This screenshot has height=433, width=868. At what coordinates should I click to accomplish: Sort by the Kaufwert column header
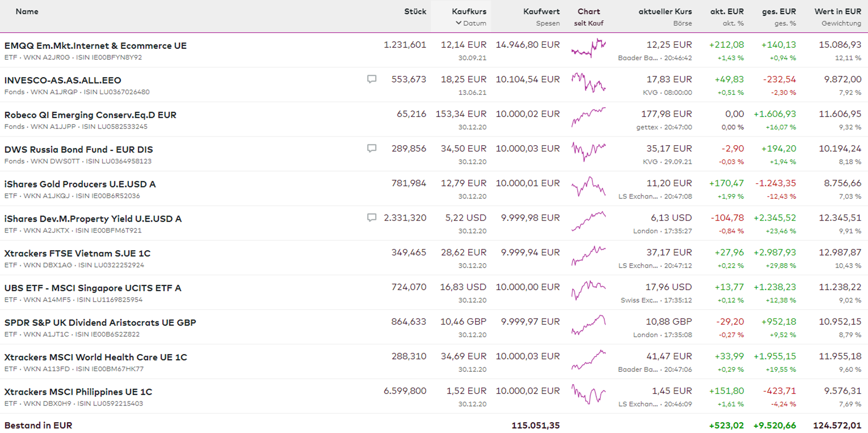point(541,11)
